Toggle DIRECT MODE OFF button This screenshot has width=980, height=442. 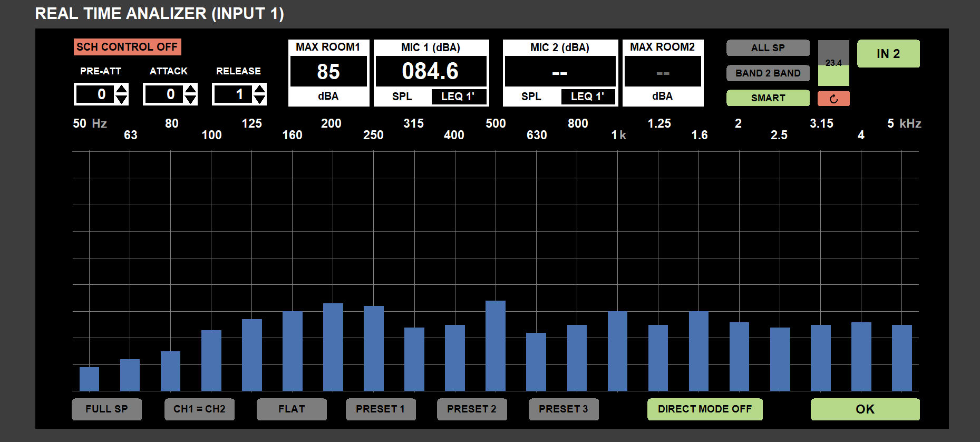[x=704, y=409]
